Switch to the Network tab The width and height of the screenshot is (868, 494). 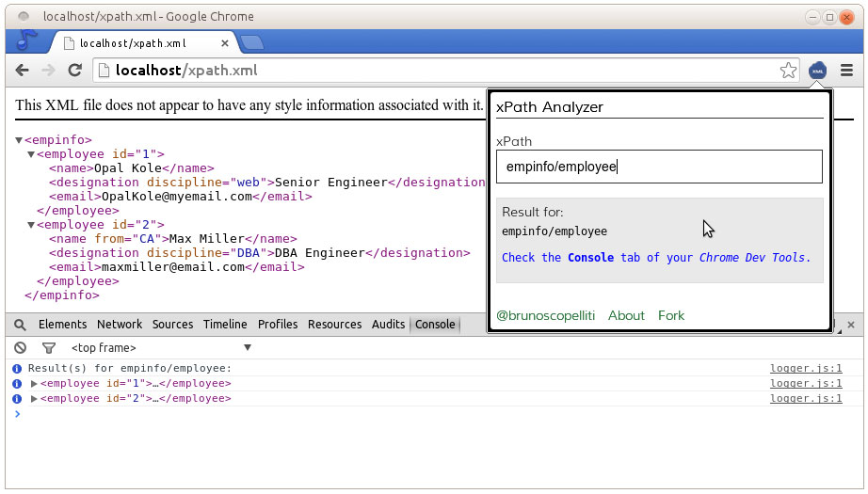point(120,325)
